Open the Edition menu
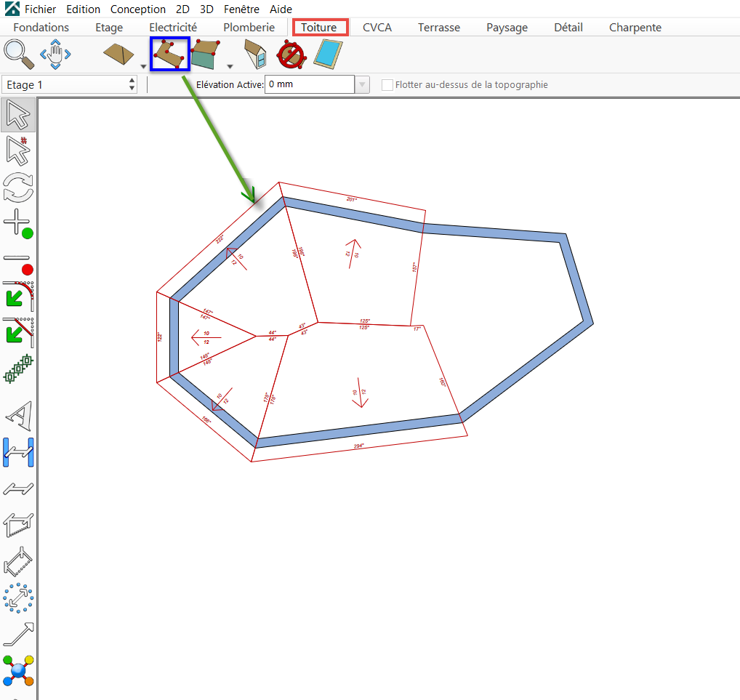 83,9
